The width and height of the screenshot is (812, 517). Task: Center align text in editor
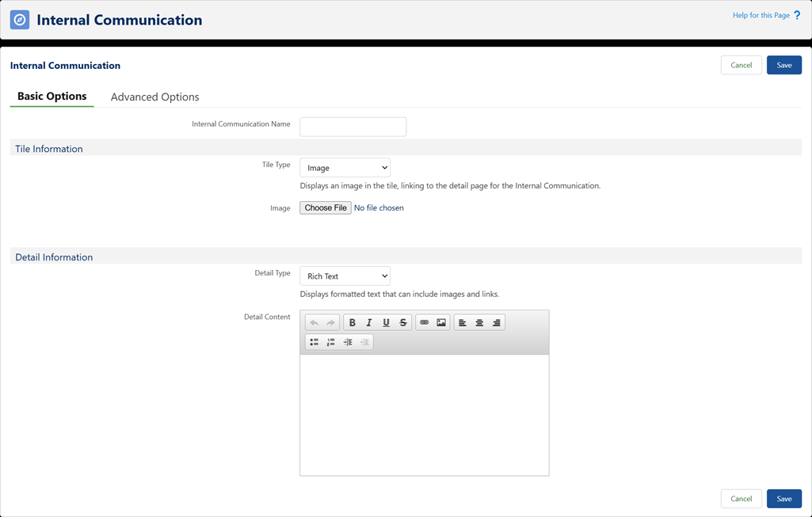(x=479, y=323)
